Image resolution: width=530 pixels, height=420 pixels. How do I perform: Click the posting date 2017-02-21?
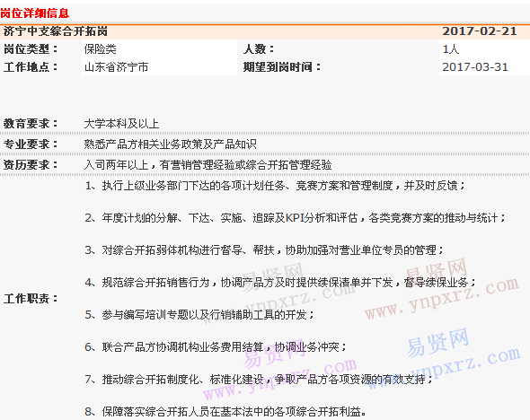coord(480,31)
